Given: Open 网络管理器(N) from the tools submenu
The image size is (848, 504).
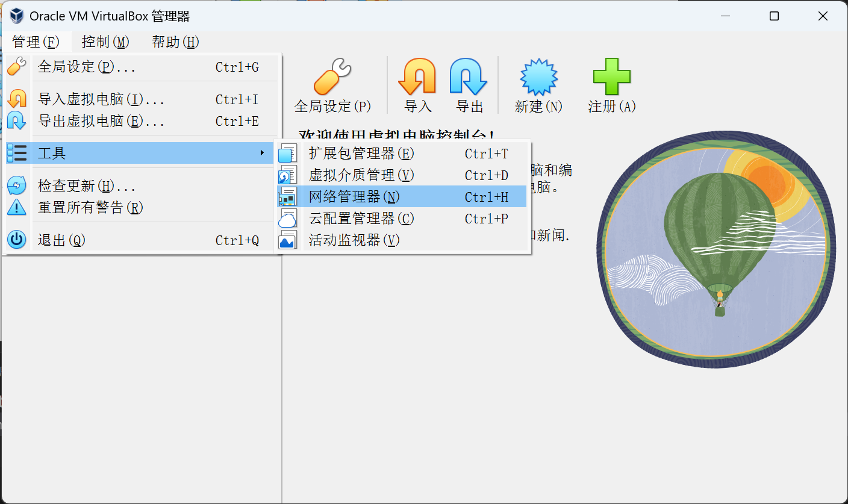Looking at the screenshot, I should click(402, 197).
